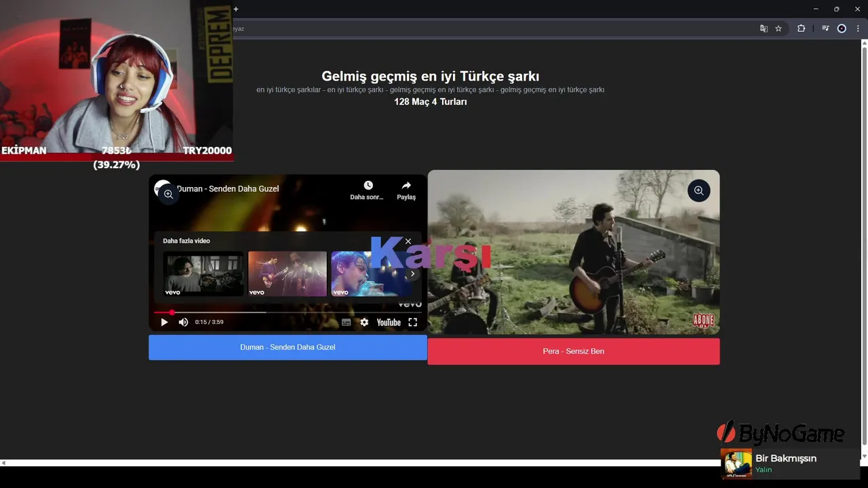Open Chrome three-dot menu

(x=858, y=28)
